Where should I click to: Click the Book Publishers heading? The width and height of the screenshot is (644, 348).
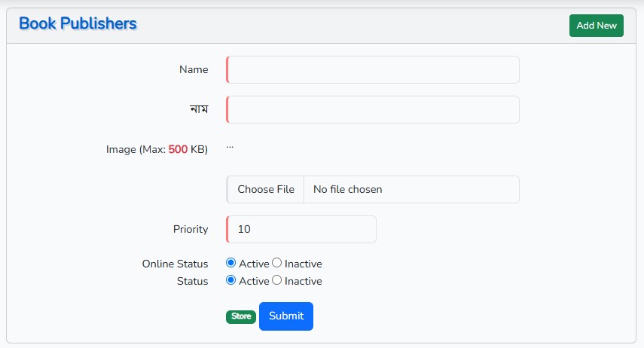[78, 24]
